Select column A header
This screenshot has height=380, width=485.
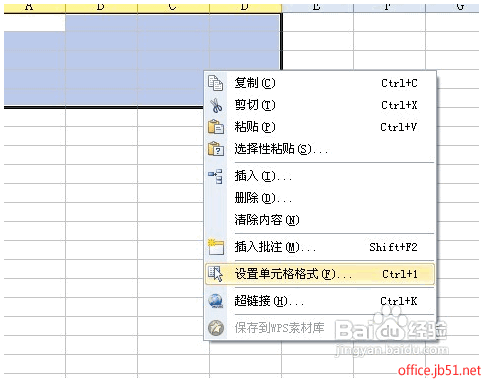(x=35, y=8)
